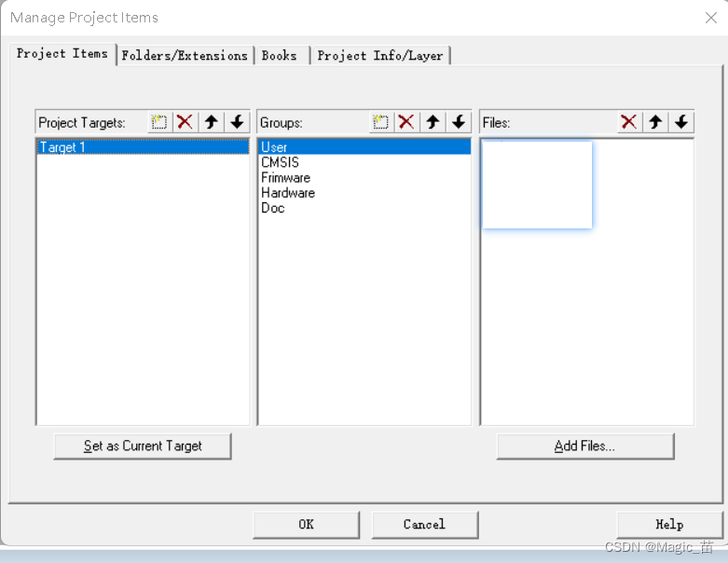Select the Frimware group
Image resolution: width=728 pixels, height=563 pixels.
point(364,178)
